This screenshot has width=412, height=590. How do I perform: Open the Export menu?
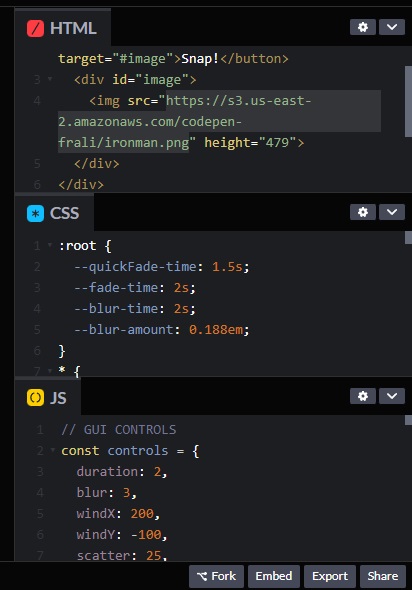[x=330, y=576]
